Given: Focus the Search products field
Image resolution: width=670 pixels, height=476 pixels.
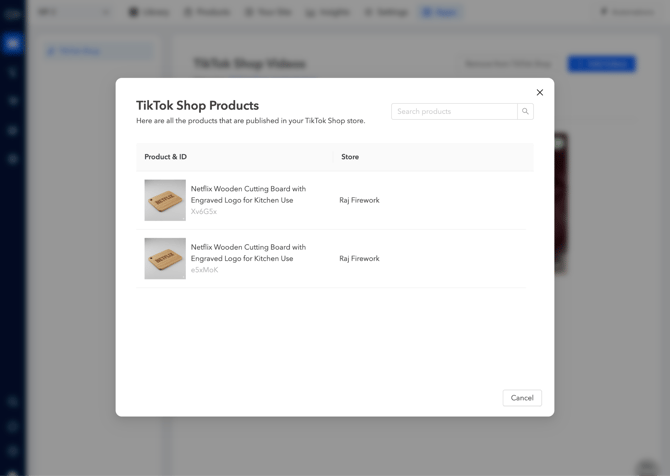Looking at the screenshot, I should pos(454,112).
